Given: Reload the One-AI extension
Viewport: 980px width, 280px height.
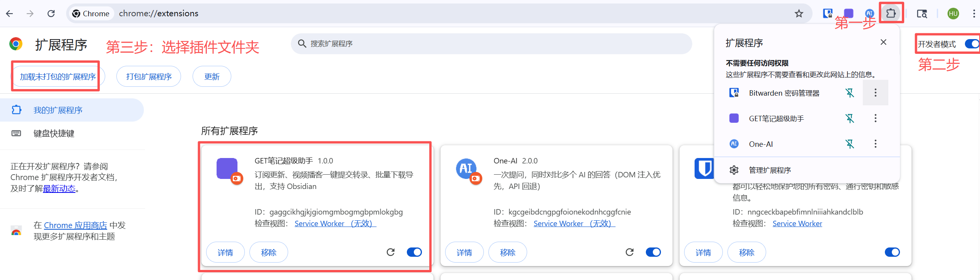Looking at the screenshot, I should click(x=630, y=252).
